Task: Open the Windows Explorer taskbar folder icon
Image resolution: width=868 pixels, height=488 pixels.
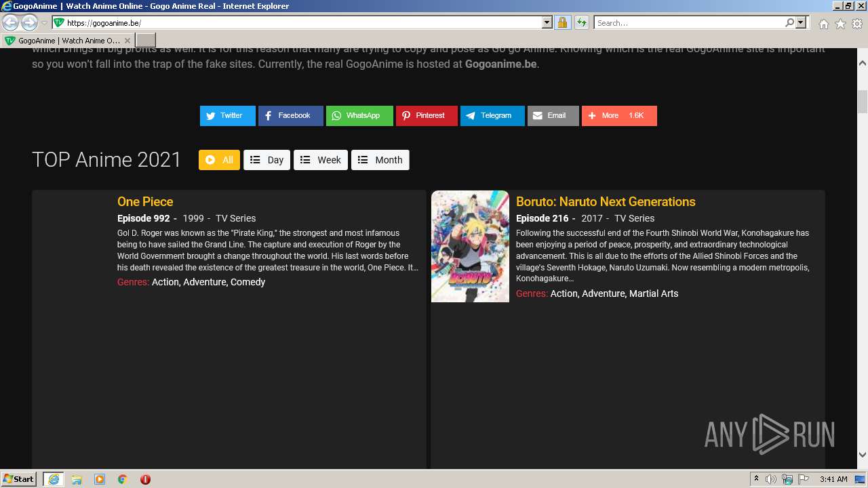Action: pos(77,479)
